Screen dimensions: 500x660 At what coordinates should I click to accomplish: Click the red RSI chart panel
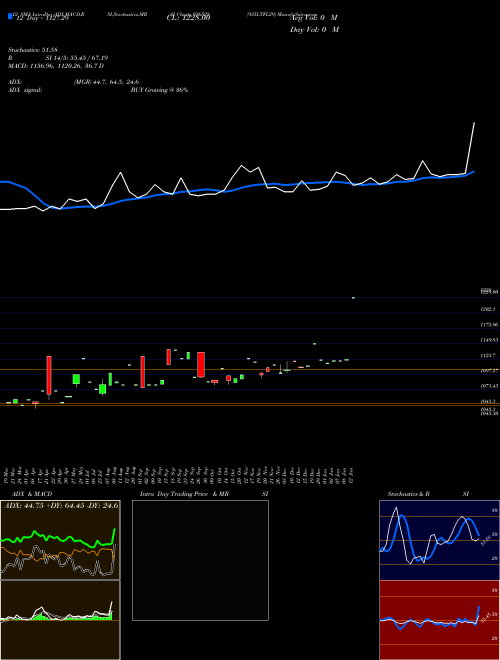pyautogui.click(x=439, y=620)
